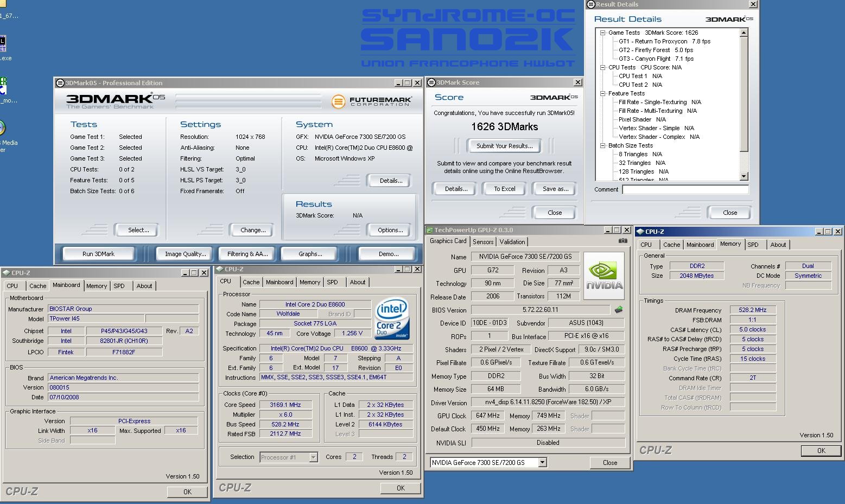Open About tab in CPU-Z Mainboard window

click(x=144, y=286)
